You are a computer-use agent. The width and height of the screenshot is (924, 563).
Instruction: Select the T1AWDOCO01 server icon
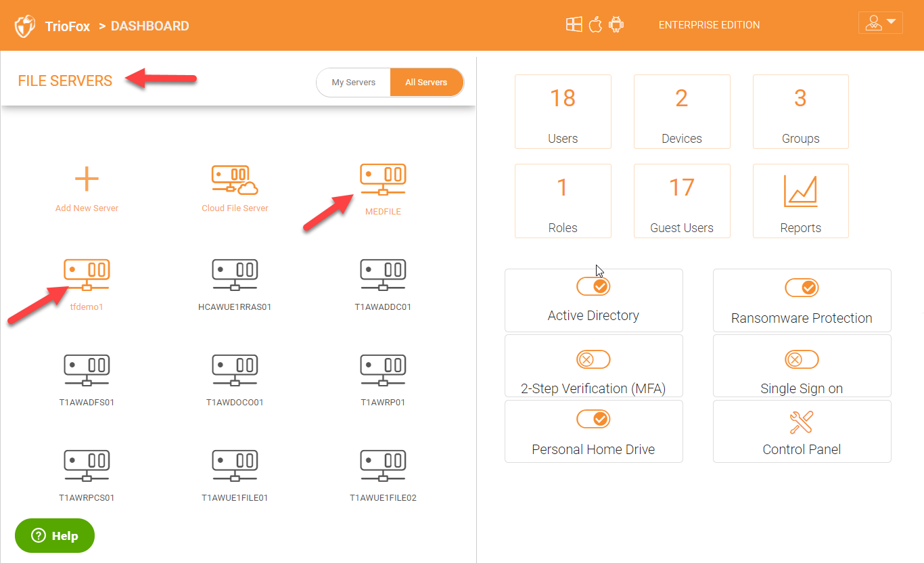pyautogui.click(x=235, y=371)
